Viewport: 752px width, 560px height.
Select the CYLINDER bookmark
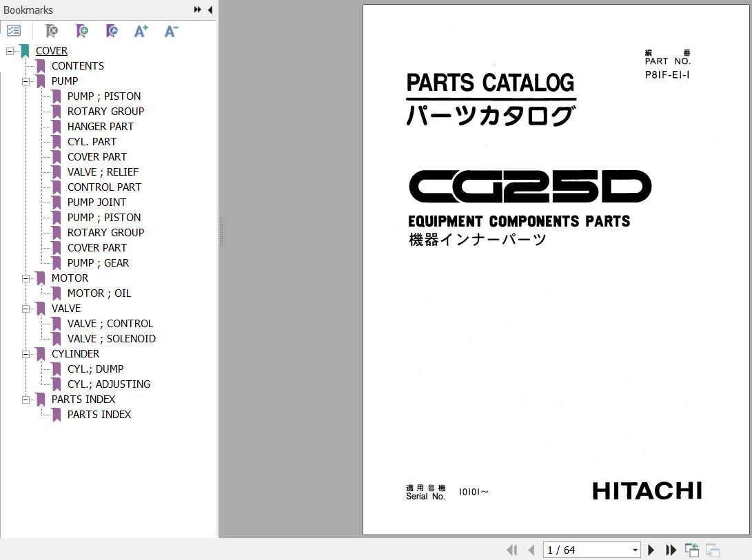pyautogui.click(x=76, y=354)
